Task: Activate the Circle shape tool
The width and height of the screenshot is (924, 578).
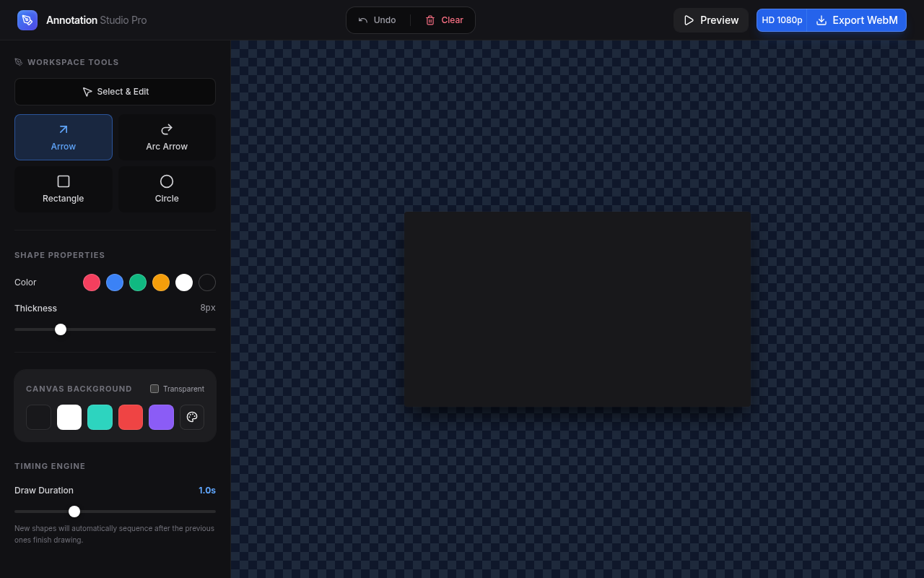Action: (167, 189)
